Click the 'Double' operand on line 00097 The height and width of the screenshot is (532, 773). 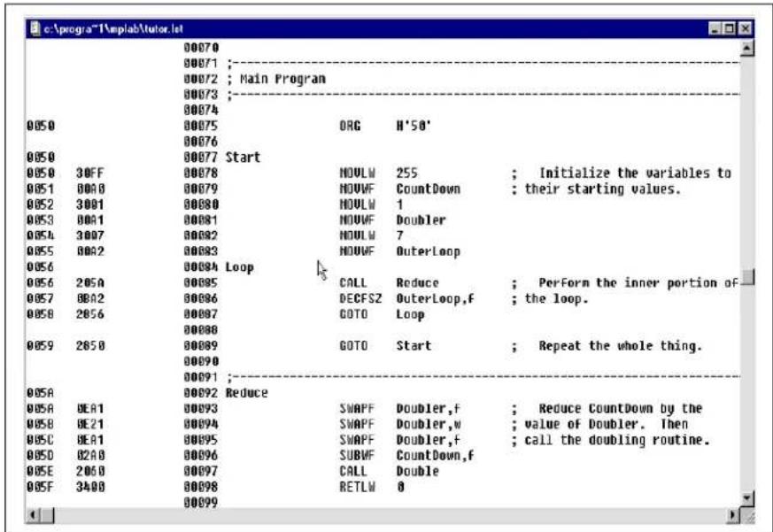click(x=417, y=471)
